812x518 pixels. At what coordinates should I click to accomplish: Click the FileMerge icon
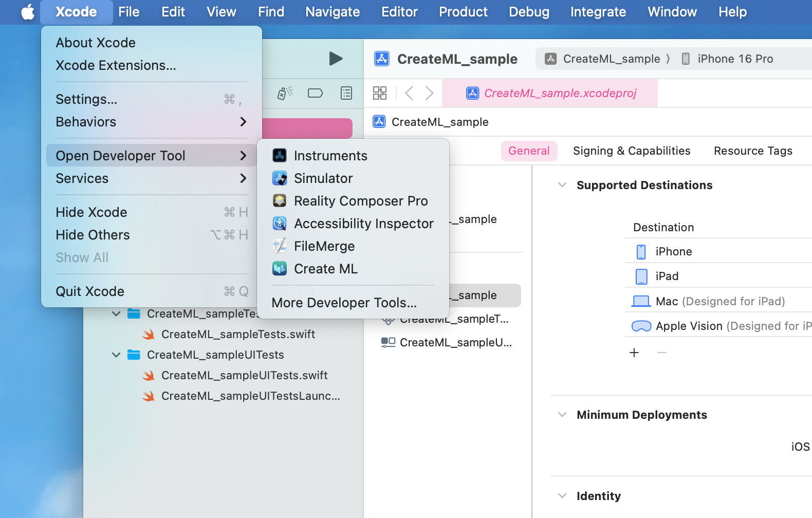(x=280, y=246)
